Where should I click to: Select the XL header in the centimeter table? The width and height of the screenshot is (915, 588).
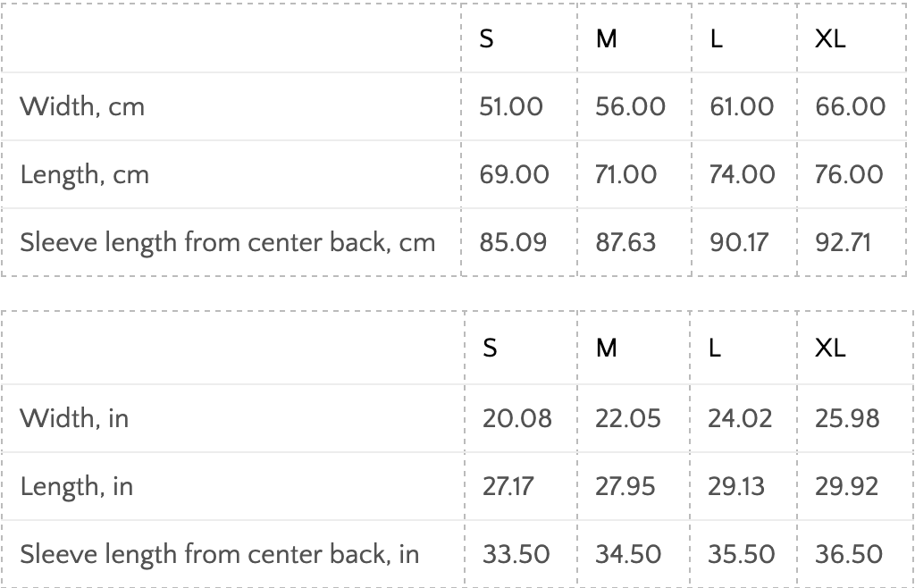click(830, 38)
